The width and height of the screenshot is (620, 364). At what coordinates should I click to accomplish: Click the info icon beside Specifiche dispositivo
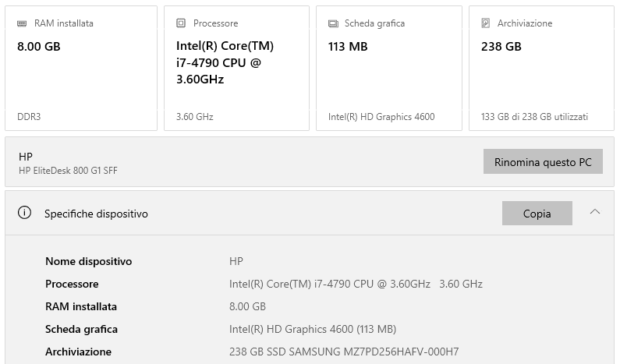24,213
